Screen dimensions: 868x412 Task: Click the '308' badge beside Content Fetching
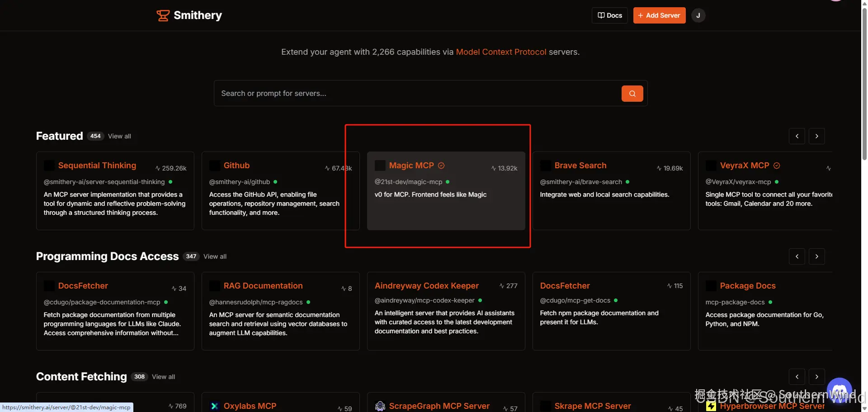point(140,377)
